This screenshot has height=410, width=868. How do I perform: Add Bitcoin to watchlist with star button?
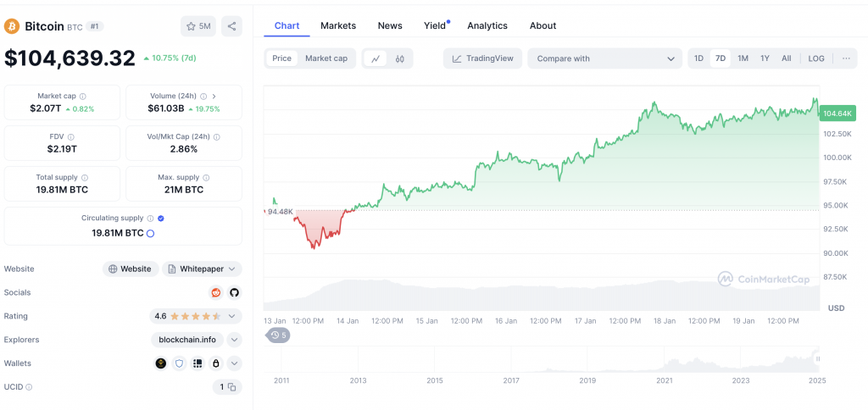(x=198, y=26)
